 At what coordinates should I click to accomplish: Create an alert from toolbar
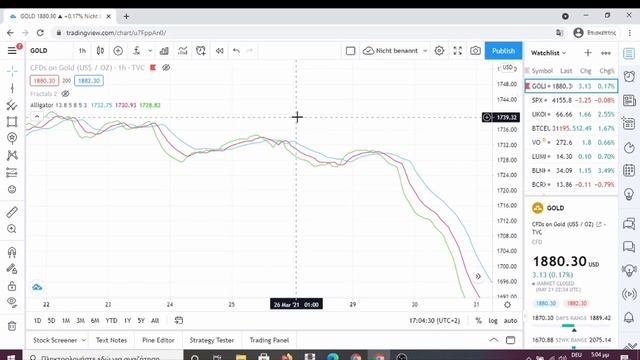[201, 51]
